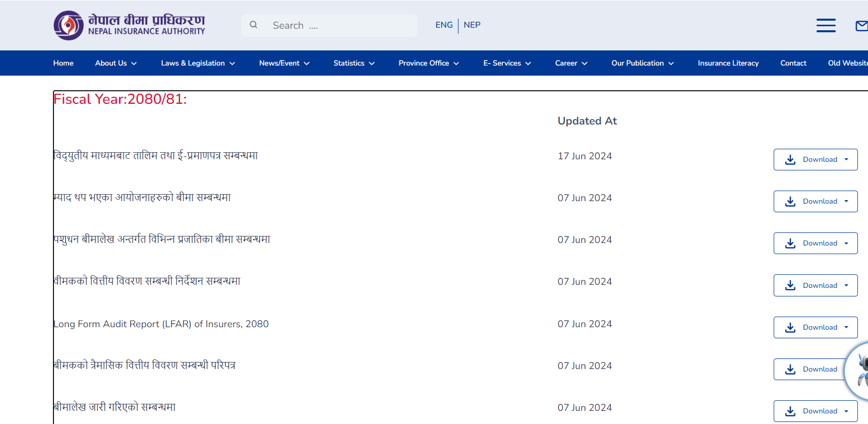
Task: Click download icon for Long Form Audit Report
Action: [790, 328]
